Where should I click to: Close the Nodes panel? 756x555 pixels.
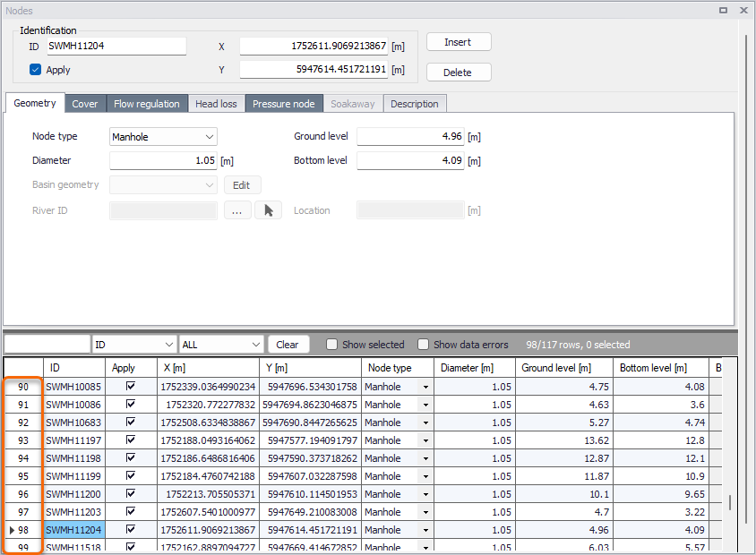tap(743, 10)
